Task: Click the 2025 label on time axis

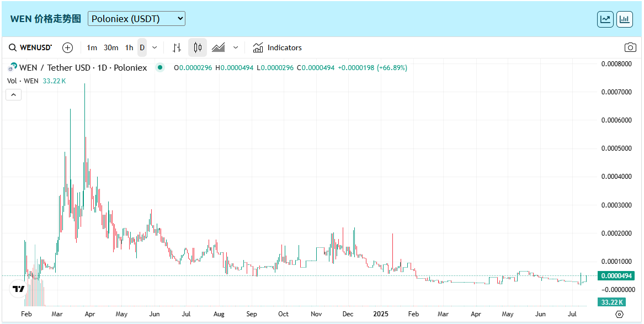Action: [380, 314]
